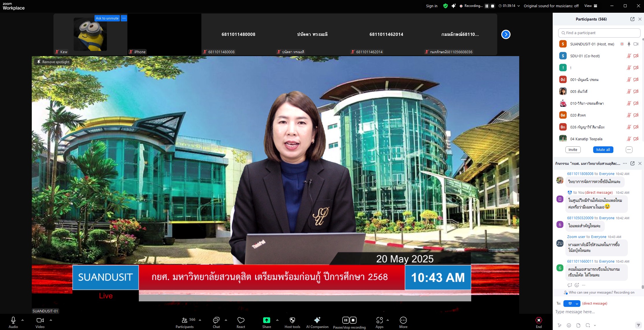This screenshot has width=644, height=330.
Task: Click Mute all button
Action: click(603, 150)
